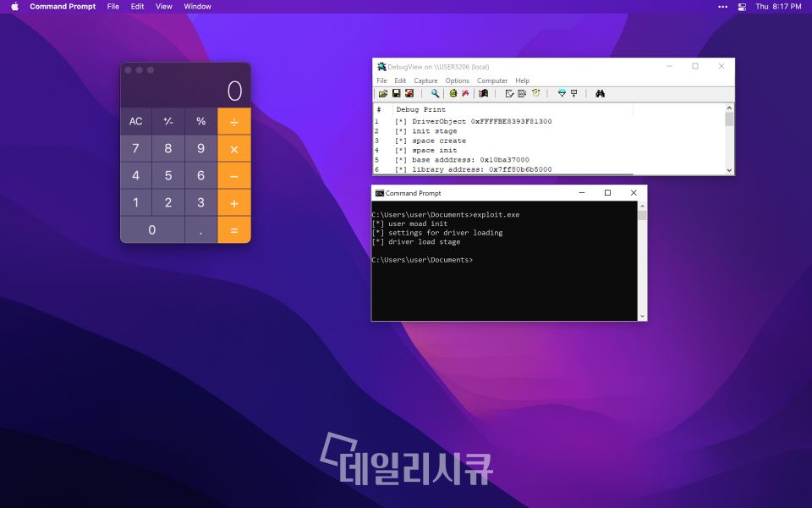This screenshot has height=508, width=812.
Task: Open the Help menu in DebugView
Action: tap(522, 80)
